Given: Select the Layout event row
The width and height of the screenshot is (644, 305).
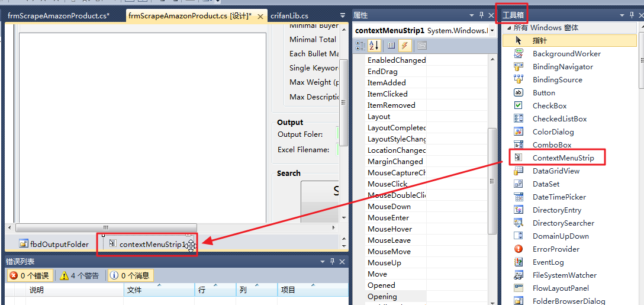Looking at the screenshot, I should (x=426, y=116).
